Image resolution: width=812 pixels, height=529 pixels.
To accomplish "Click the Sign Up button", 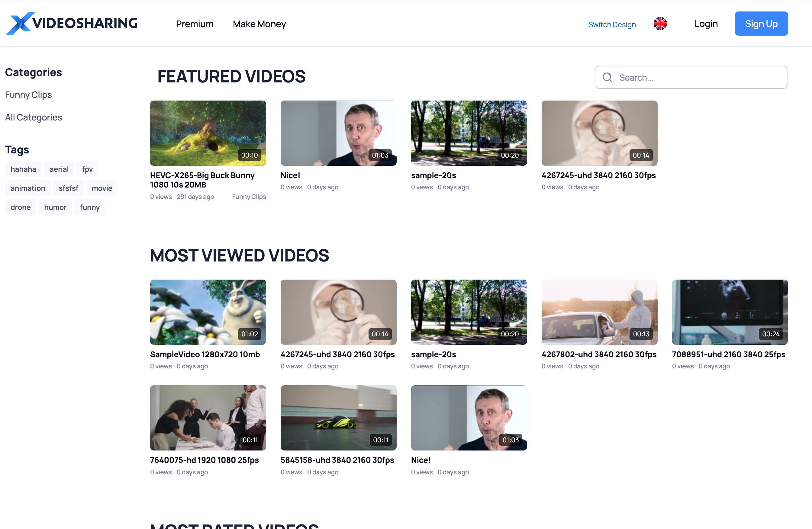I will click(761, 24).
